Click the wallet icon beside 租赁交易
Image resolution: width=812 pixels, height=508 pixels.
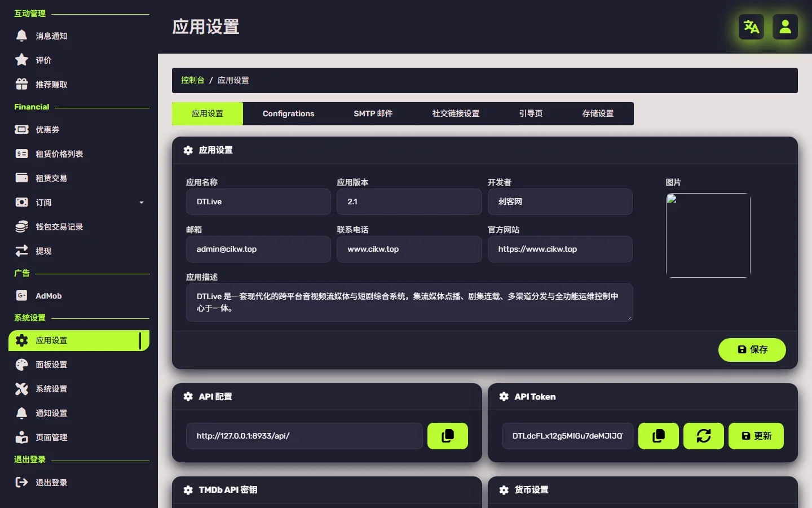21,178
